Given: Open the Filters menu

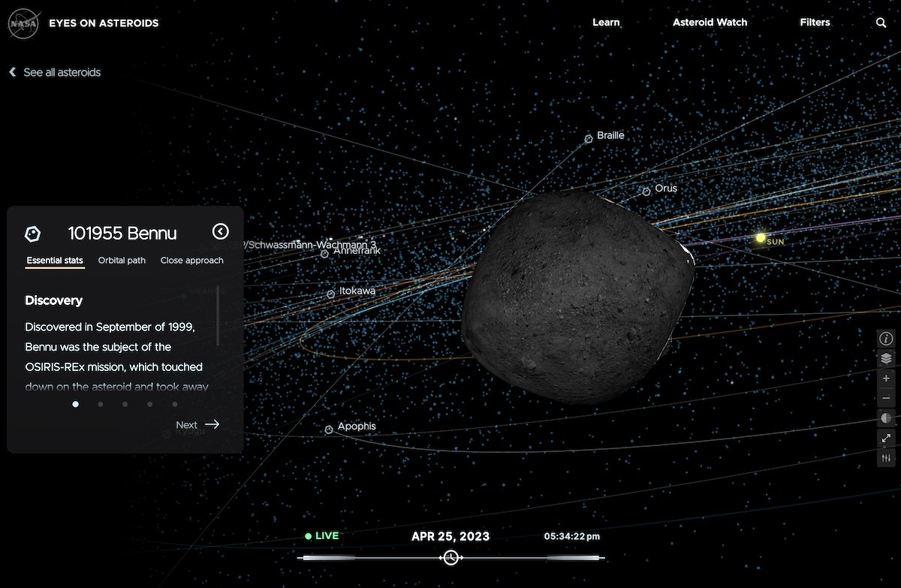Looking at the screenshot, I should pos(815,23).
